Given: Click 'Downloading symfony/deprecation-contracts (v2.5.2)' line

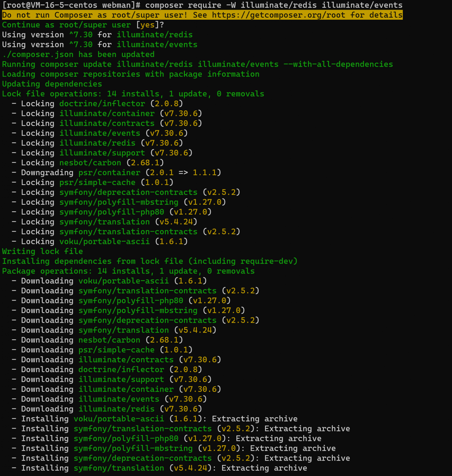Looking at the screenshot, I should [135, 321].
